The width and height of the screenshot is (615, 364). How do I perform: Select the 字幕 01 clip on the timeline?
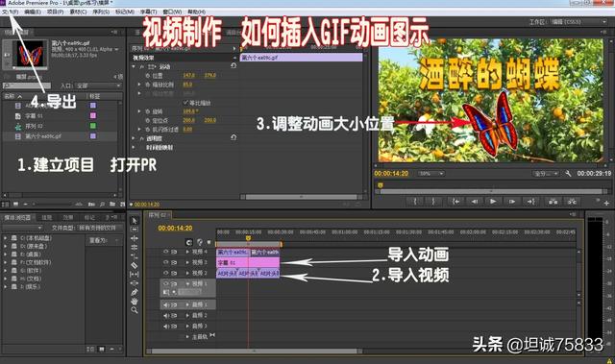click(248, 262)
